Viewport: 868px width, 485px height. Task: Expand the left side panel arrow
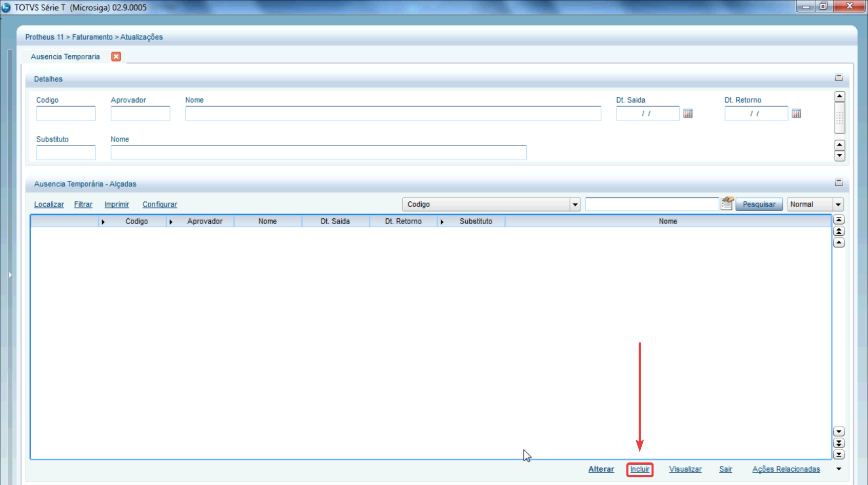click(x=10, y=275)
